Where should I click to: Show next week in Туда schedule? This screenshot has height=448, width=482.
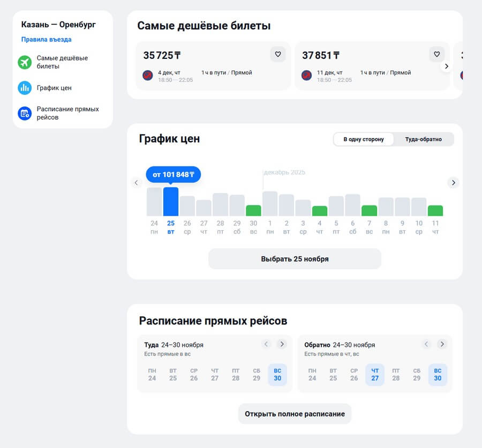click(x=282, y=344)
